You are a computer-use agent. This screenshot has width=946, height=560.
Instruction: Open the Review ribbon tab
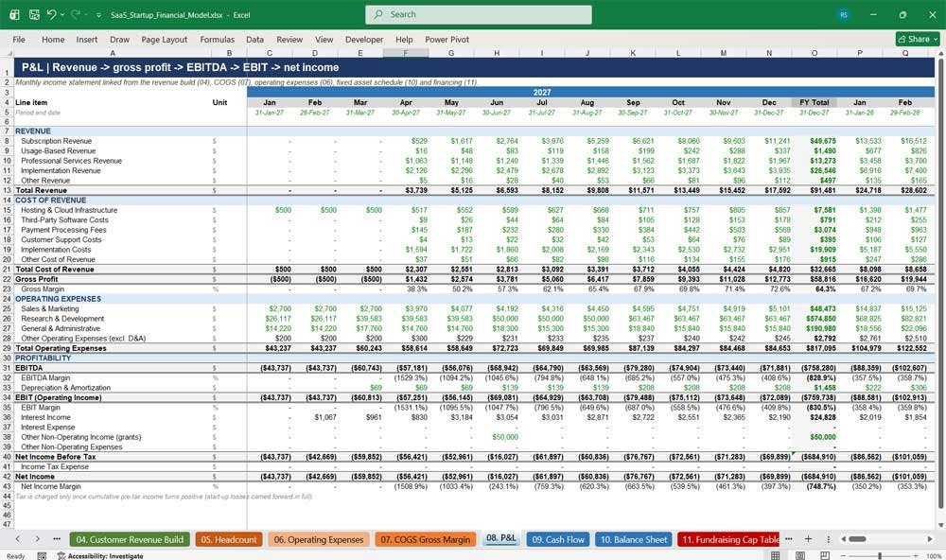289,39
